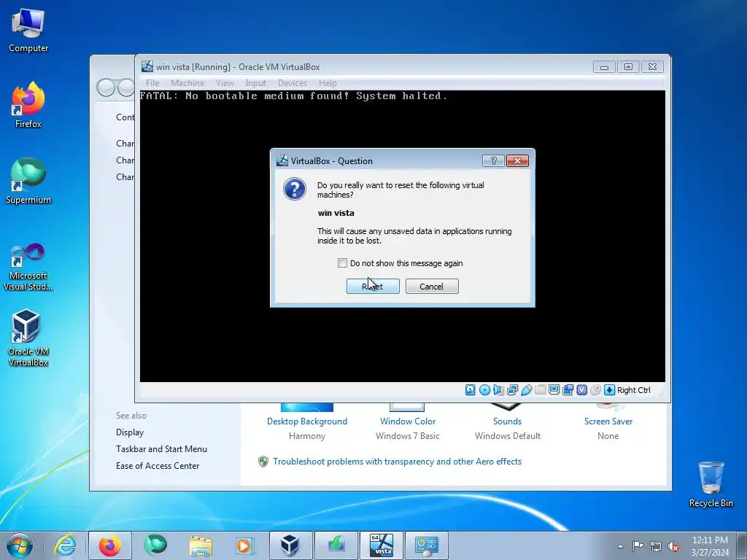Open the Desktop Background link
Viewport: 747px width, 560px height.
pyautogui.click(x=307, y=421)
